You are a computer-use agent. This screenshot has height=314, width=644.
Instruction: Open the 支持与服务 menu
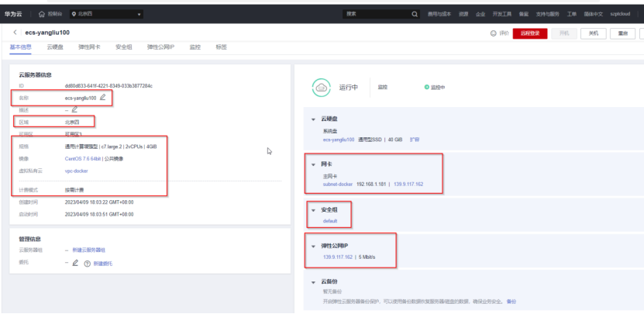click(x=547, y=14)
